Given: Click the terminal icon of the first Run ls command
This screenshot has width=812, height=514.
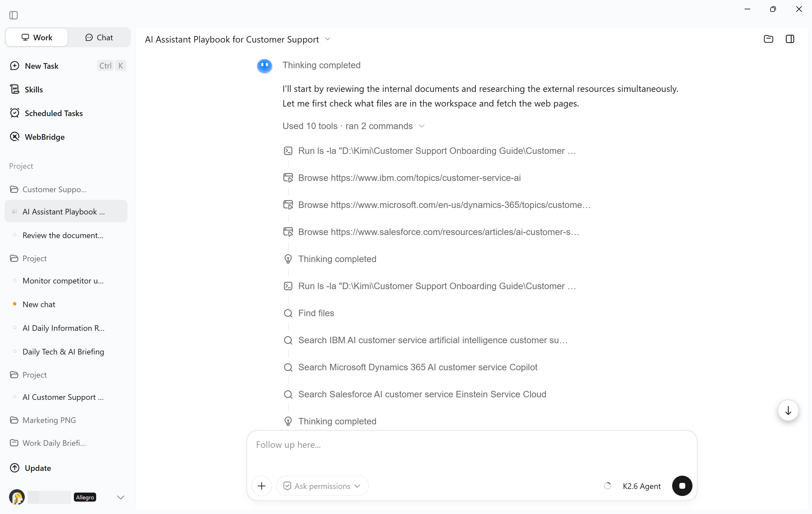Looking at the screenshot, I should pyautogui.click(x=288, y=151).
